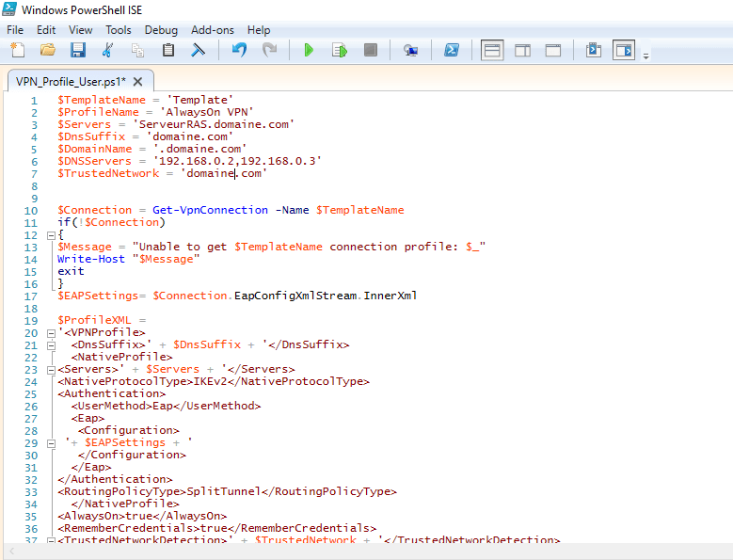Collapse the region at line 37 TrustedNetworkDetection
This screenshot has width=733, height=560.
pyautogui.click(x=52, y=541)
